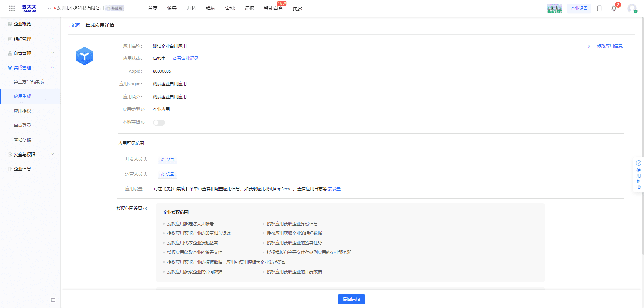Open 更多 in top navigation

click(x=298, y=8)
